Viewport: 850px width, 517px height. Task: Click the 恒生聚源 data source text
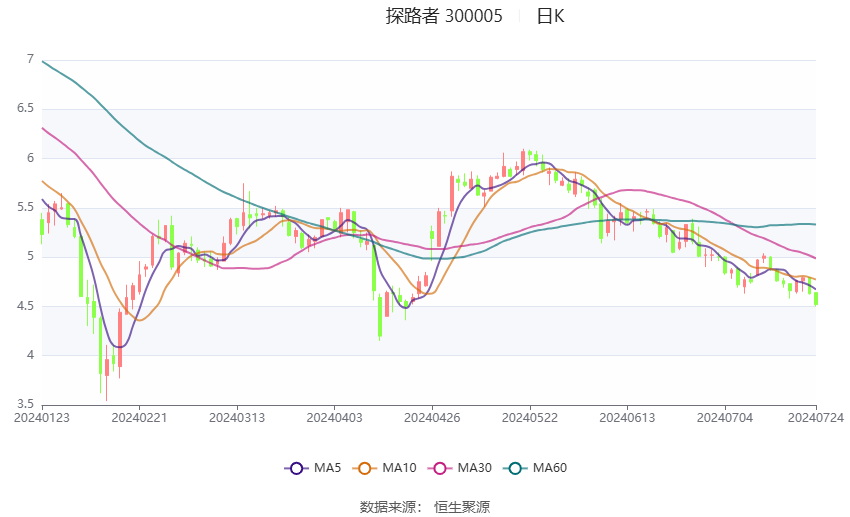click(462, 507)
